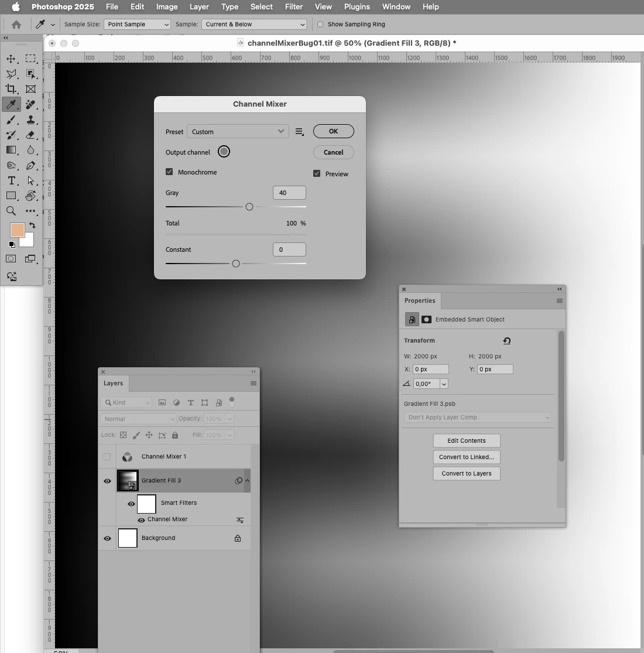Screen dimensions: 644x653
Task: Select the Brush tool
Action: [11, 120]
